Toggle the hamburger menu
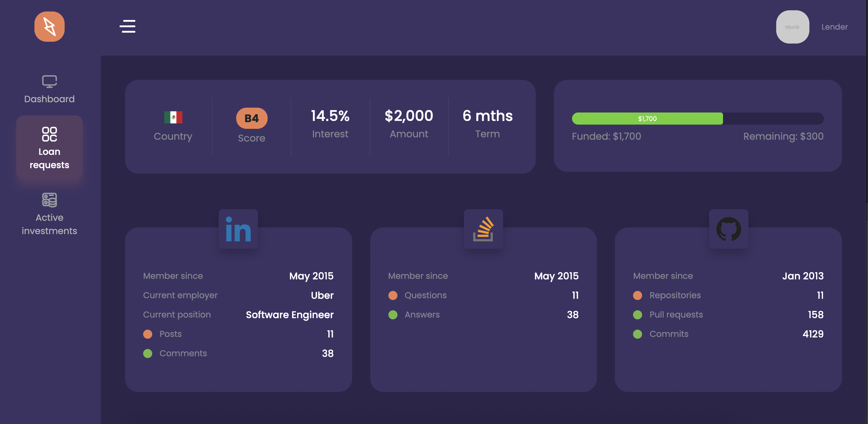The width and height of the screenshot is (868, 424). point(127,26)
